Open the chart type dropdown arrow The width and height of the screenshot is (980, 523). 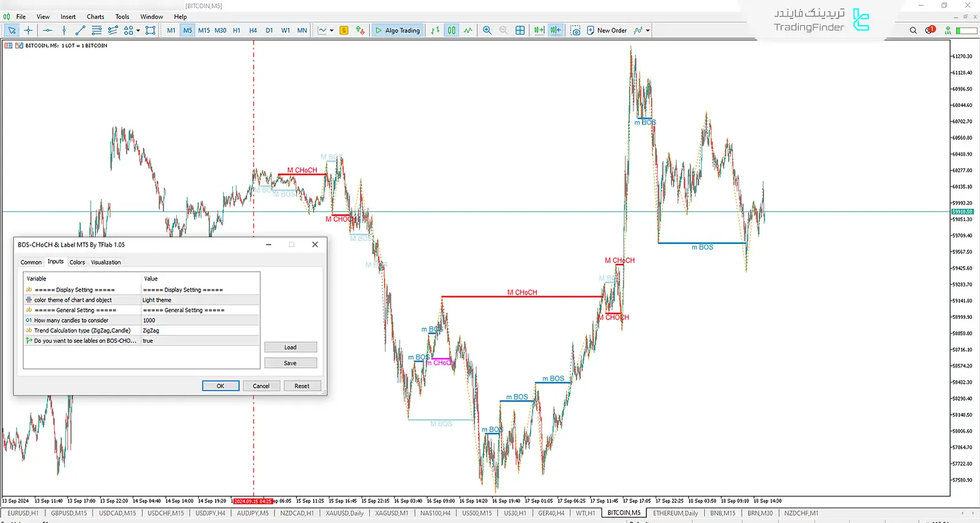pos(332,31)
